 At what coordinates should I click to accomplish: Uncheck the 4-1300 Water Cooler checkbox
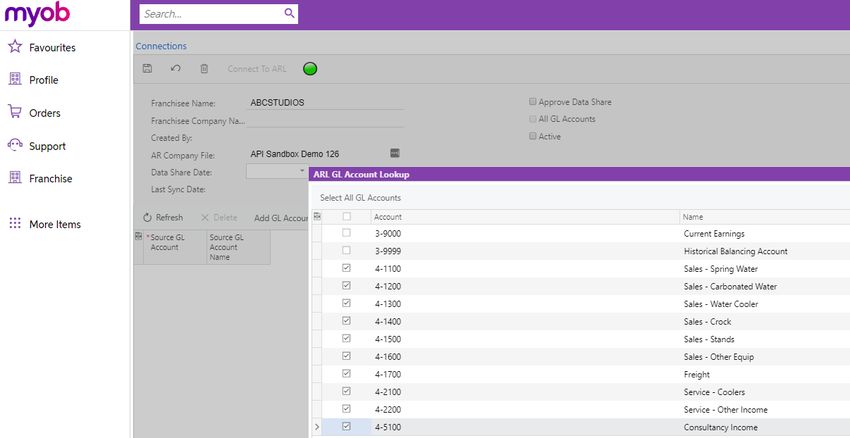coord(346,303)
